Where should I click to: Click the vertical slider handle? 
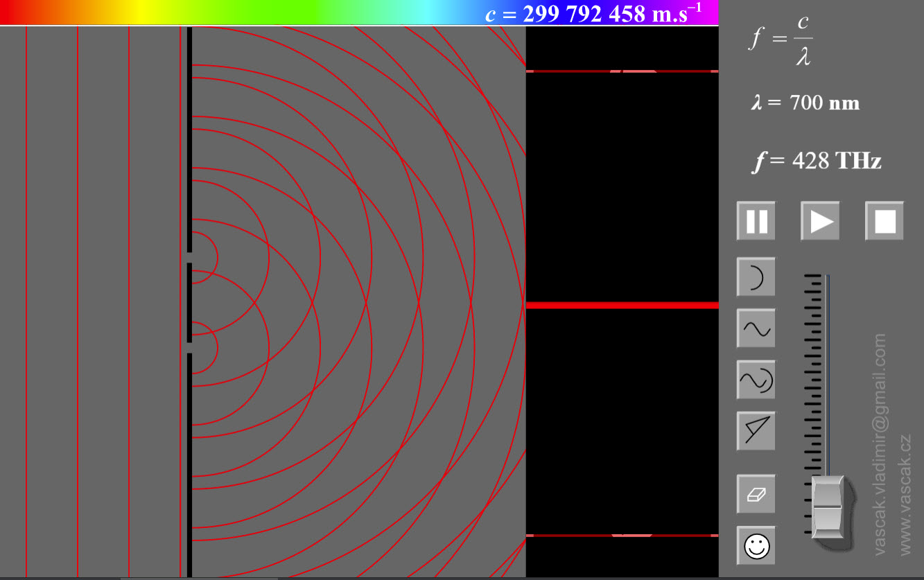(827, 507)
